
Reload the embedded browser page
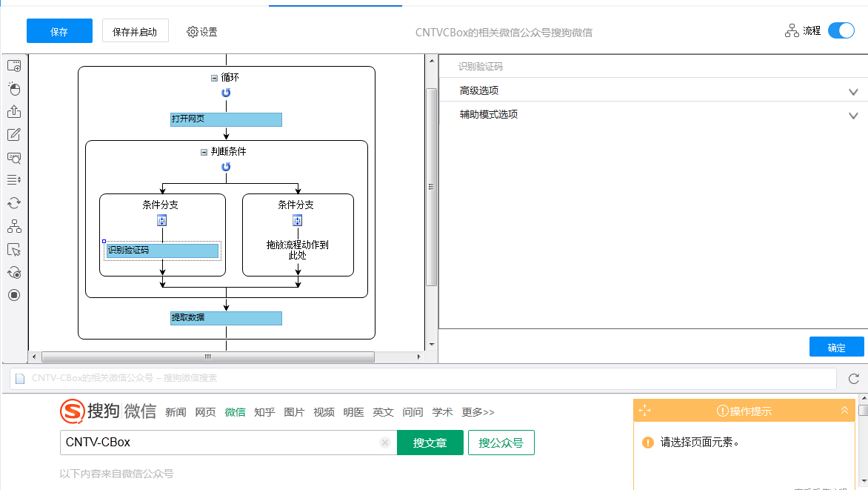pyautogui.click(x=854, y=379)
